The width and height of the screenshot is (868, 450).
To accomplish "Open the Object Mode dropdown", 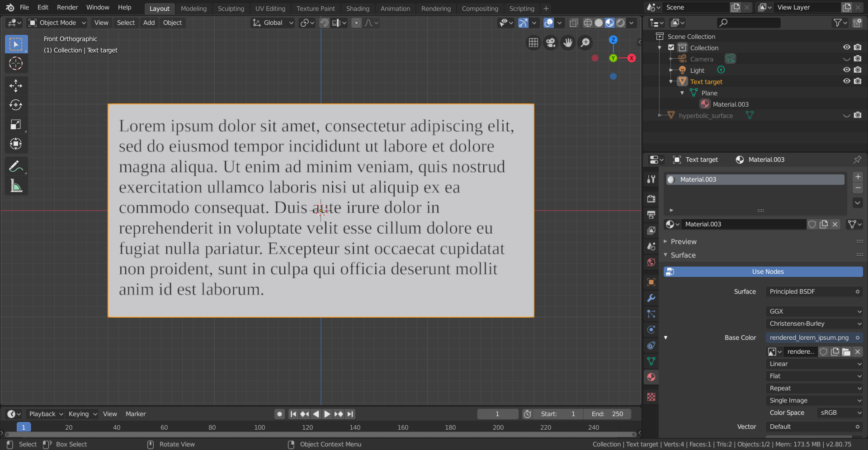I will (57, 23).
